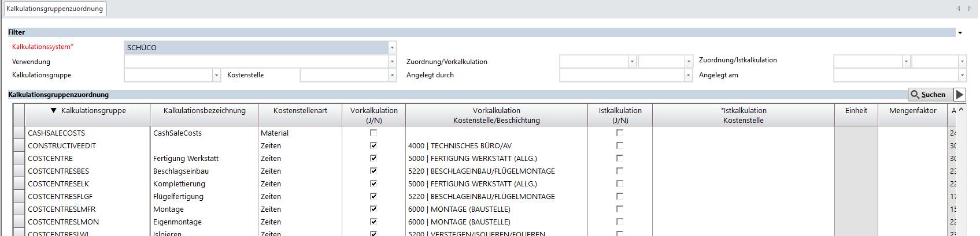Click the FERTIGUNG WERKSTATT cell for COSTCENTRE
The width and height of the screenshot is (980, 236).
(472, 159)
